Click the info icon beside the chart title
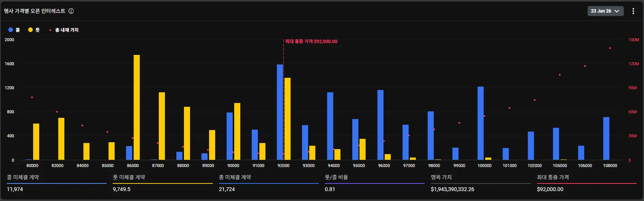This screenshot has height=201, width=644. pos(71,11)
